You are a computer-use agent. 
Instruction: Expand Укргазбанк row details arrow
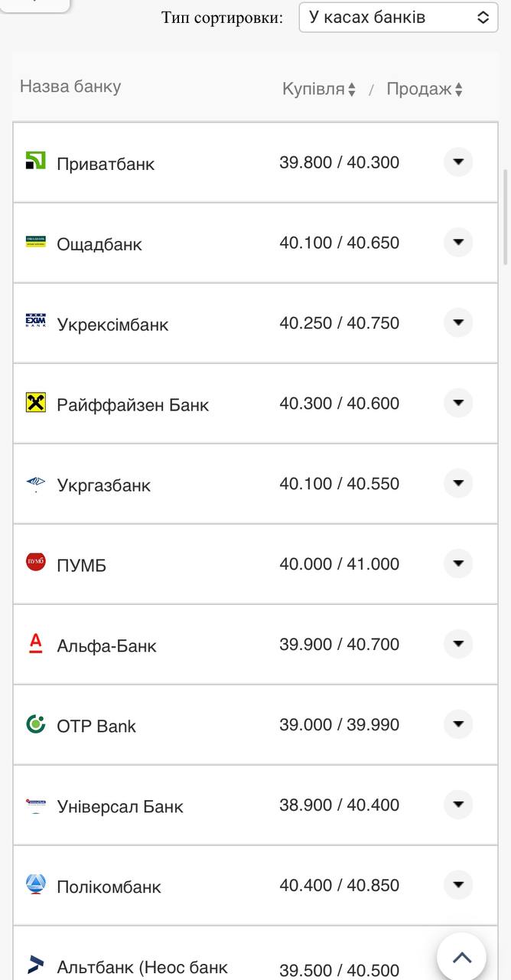pyautogui.click(x=458, y=484)
